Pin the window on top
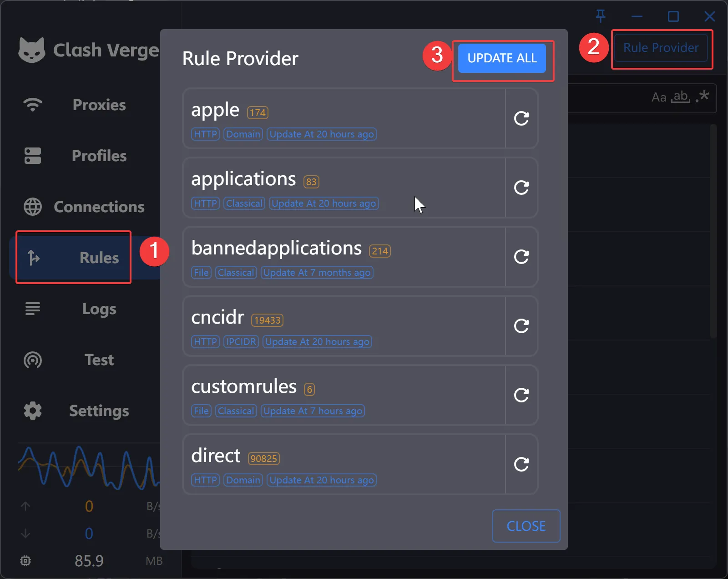Image resolution: width=728 pixels, height=579 pixels. click(x=601, y=16)
